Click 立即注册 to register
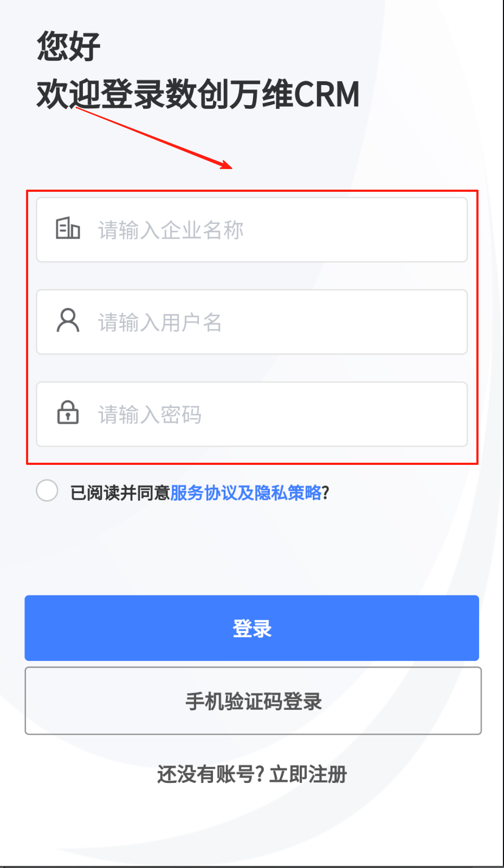 coord(308,774)
